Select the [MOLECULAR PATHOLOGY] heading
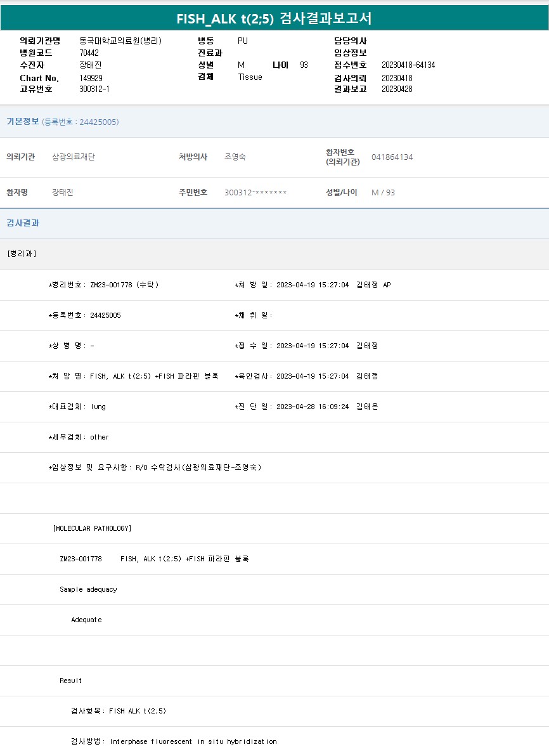549x756 pixels. click(x=93, y=528)
